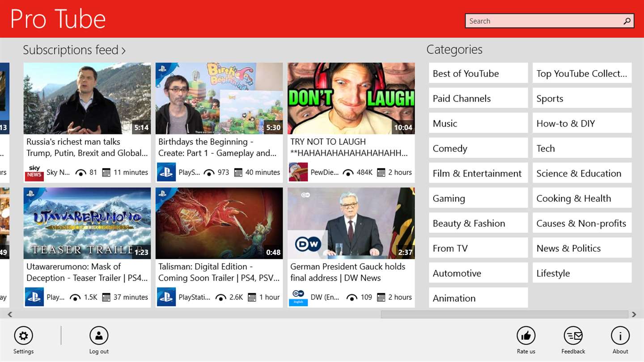Expand the Subscriptions feed section
The width and height of the screenshot is (644, 362).
(x=74, y=50)
